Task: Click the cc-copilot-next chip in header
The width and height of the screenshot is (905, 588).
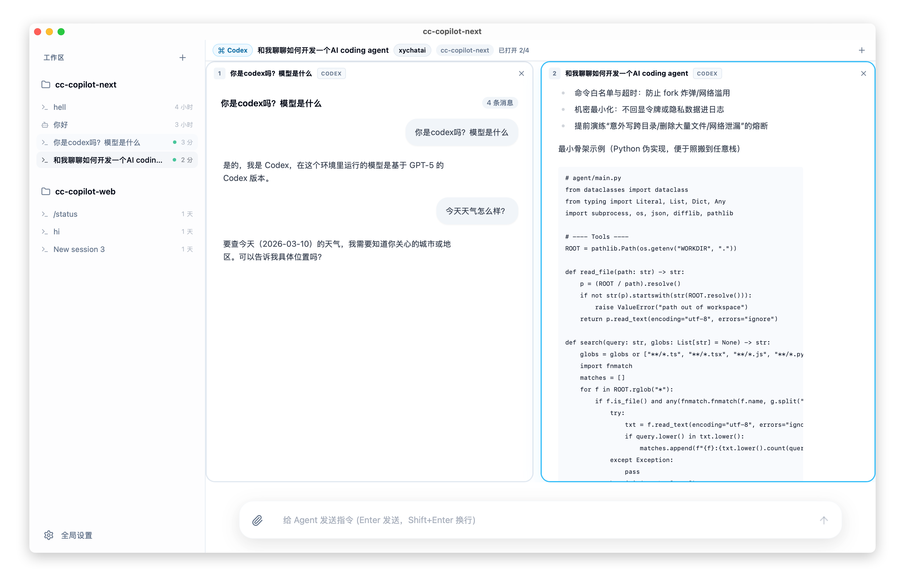Action: click(464, 50)
